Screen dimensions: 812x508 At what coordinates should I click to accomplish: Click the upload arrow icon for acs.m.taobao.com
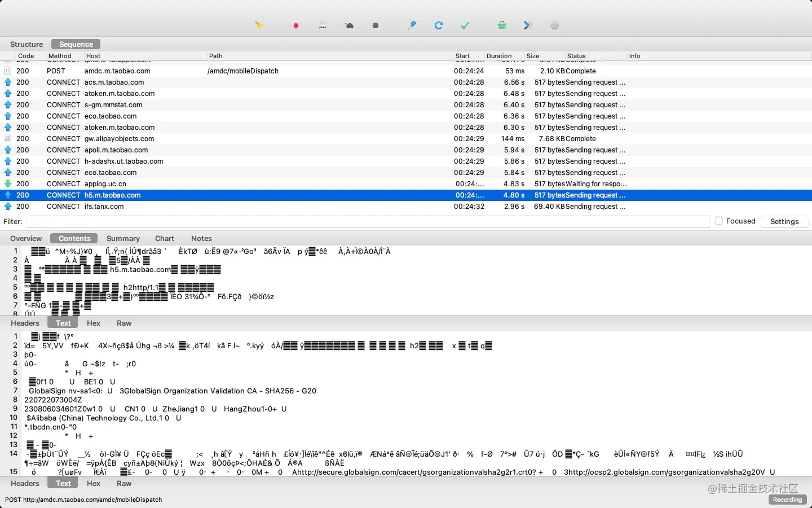[8, 82]
